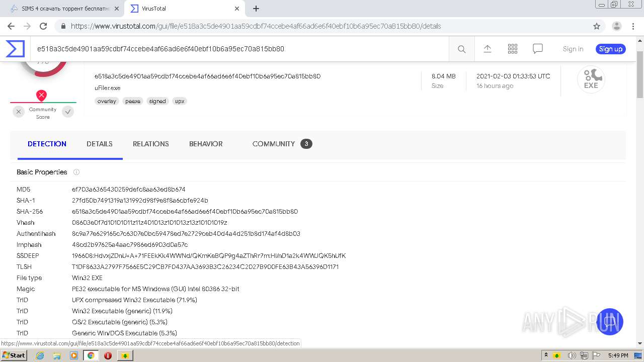This screenshot has width=644, height=362.
Task: Switch to the DETAILS tab
Action: coord(100,144)
